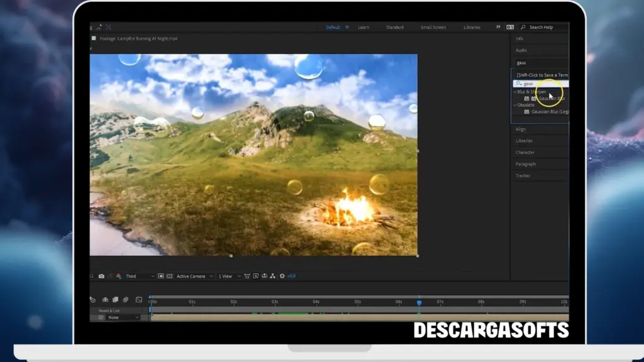Image resolution: width=644 pixels, height=362 pixels.
Task: Select the Show Channel (RGB) icon
Action: (119, 275)
